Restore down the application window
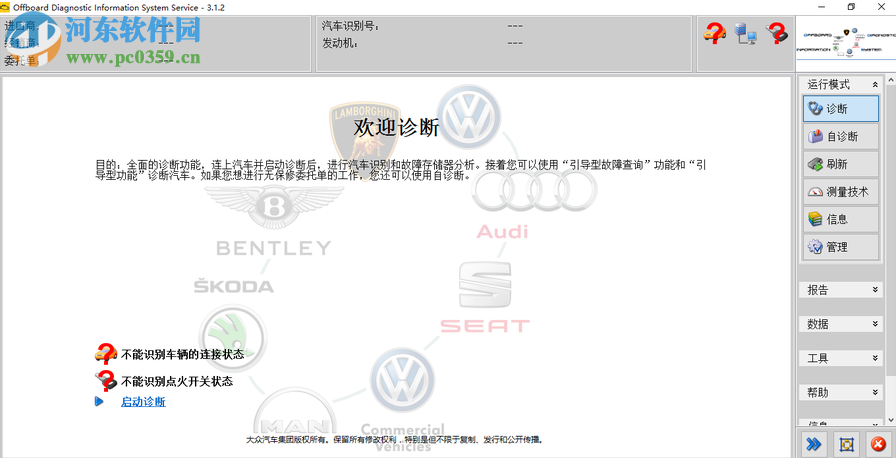Viewport: 896px width, 458px height. pyautogui.click(x=851, y=7)
